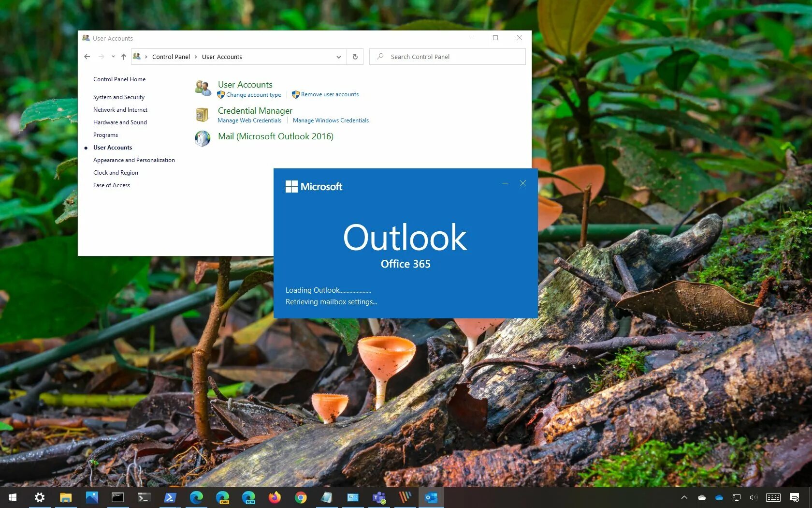Click Control Panel in the breadcrumb path
The width and height of the screenshot is (812, 508).
(171, 57)
